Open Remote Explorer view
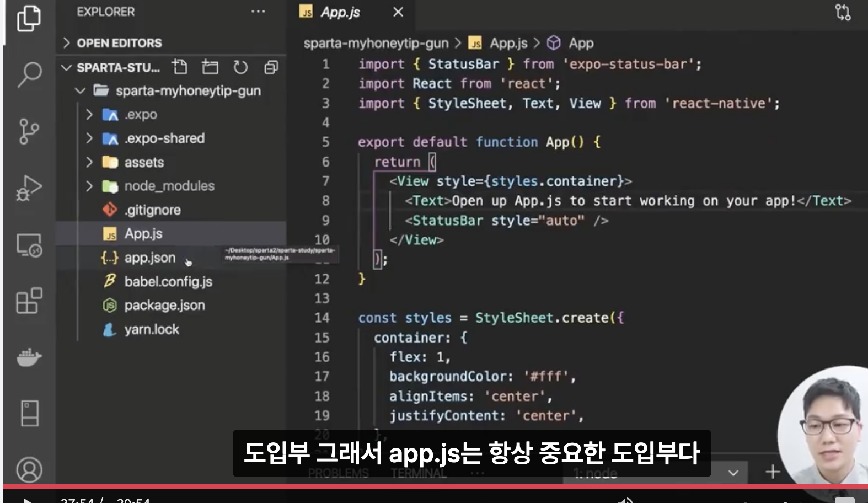Image resolution: width=868 pixels, height=503 pixels. coord(29,245)
